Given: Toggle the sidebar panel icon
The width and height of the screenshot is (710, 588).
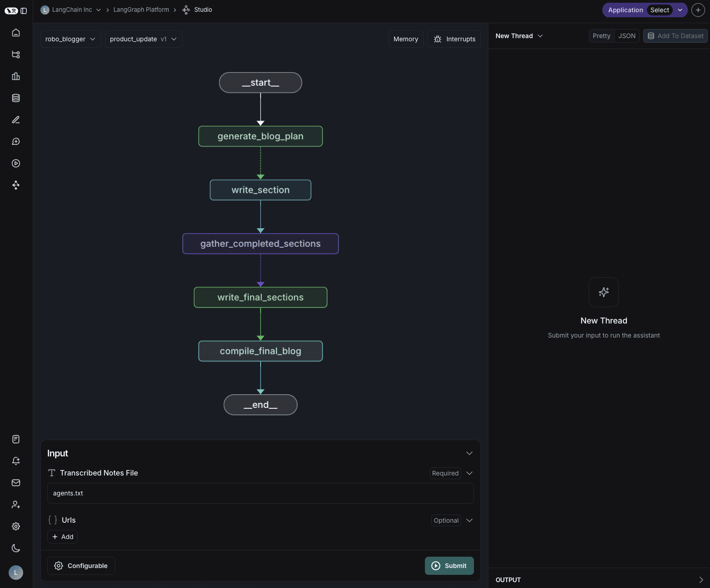Looking at the screenshot, I should [24, 10].
